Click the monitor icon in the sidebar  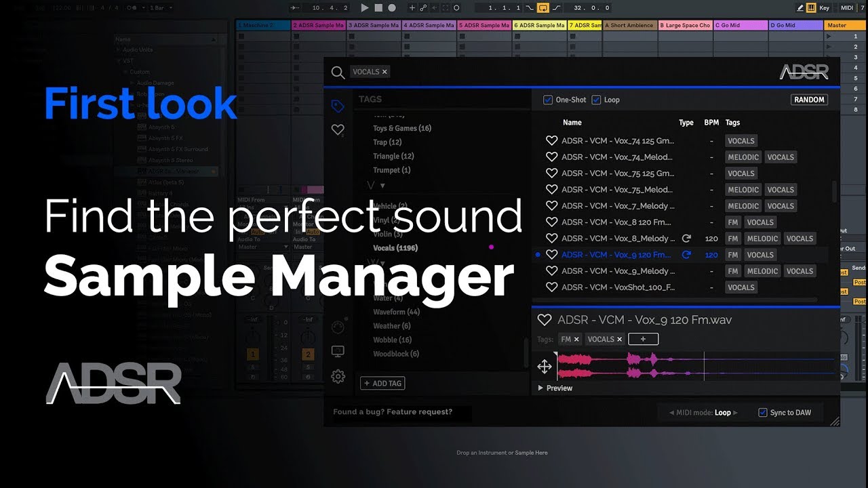tap(338, 351)
